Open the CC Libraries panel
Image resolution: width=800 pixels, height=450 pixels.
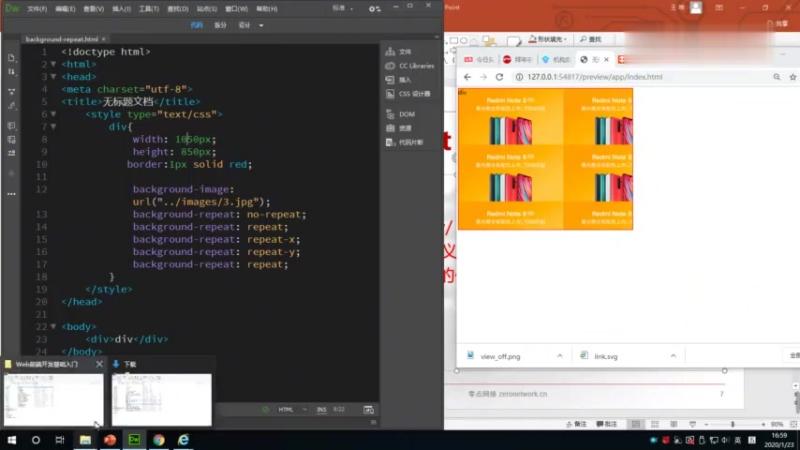click(x=410, y=66)
